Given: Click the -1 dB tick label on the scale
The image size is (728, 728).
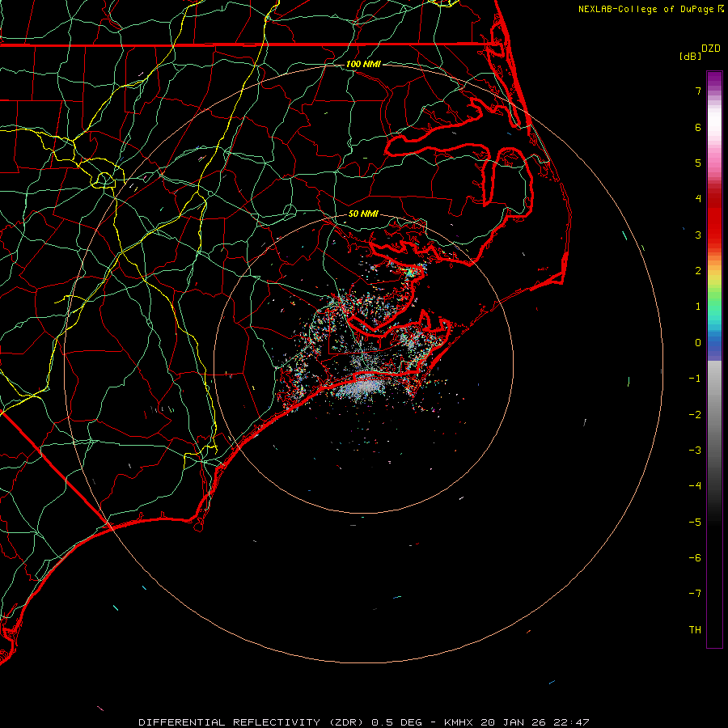Looking at the screenshot, I should [x=695, y=379].
